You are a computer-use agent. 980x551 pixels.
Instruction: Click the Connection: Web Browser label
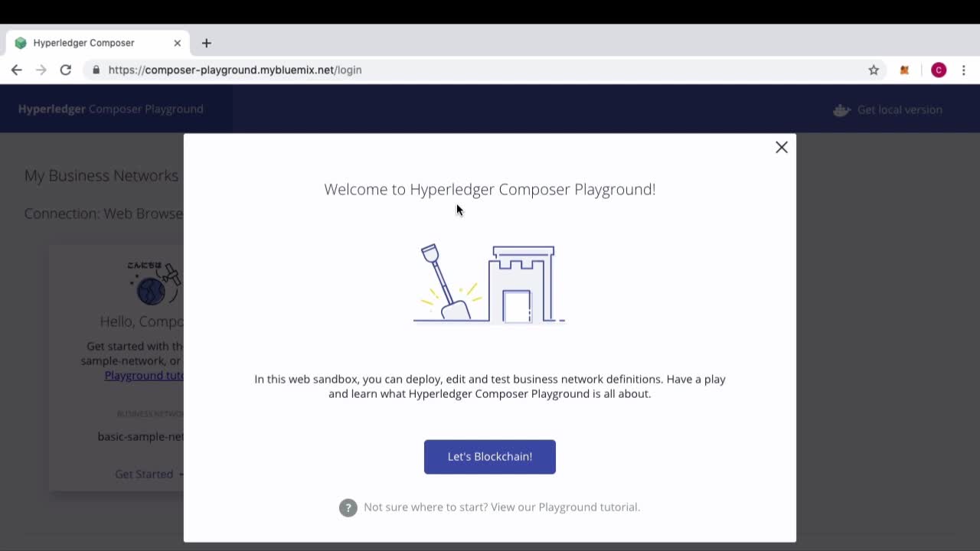103,214
